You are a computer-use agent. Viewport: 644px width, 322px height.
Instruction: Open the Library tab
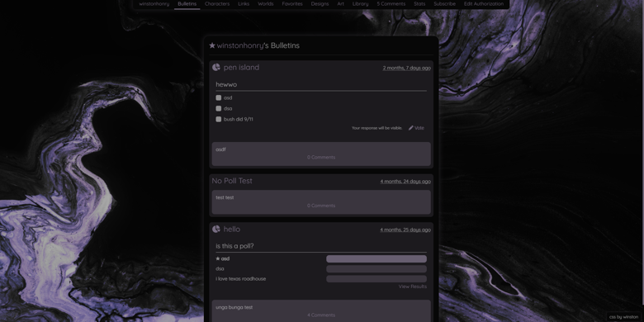360,3
